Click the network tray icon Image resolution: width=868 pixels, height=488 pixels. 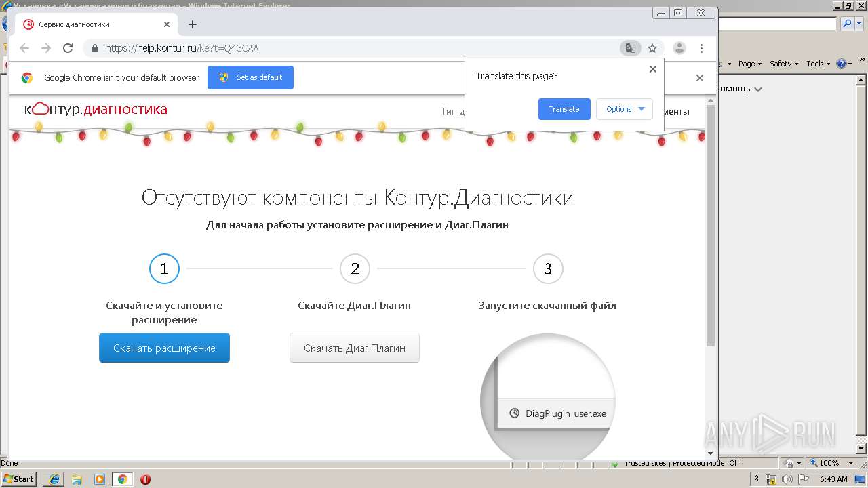[x=771, y=479]
